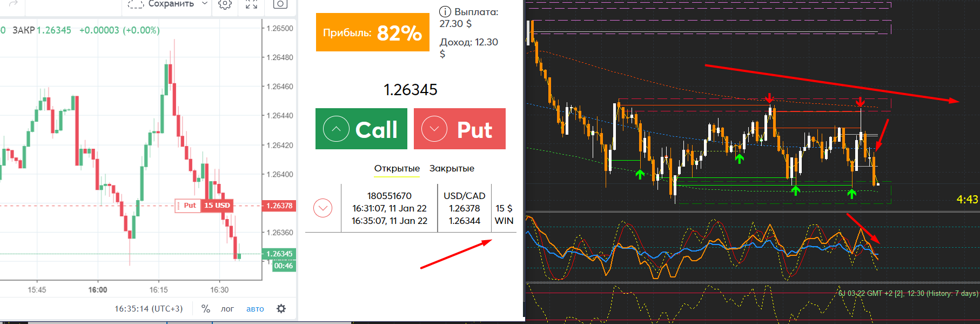
Task: Switch to the Закрытые trades tab
Action: [452, 168]
